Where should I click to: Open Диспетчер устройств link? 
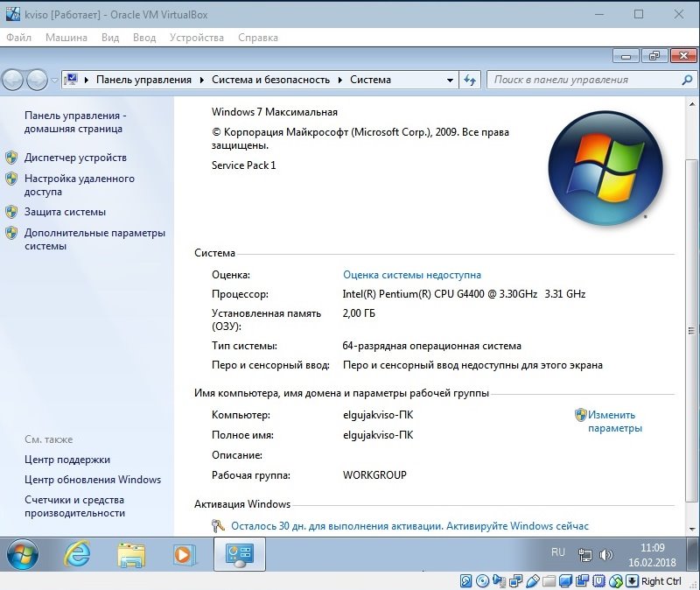pos(75,158)
